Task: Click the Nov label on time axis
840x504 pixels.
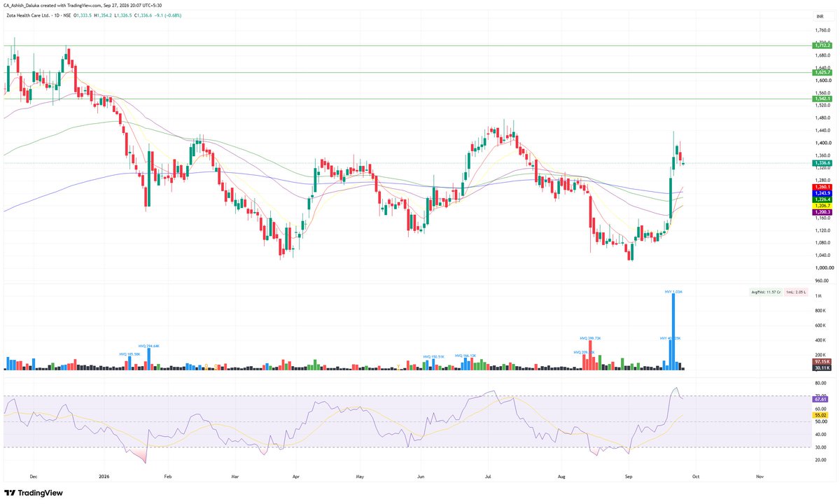Action: 760,475
